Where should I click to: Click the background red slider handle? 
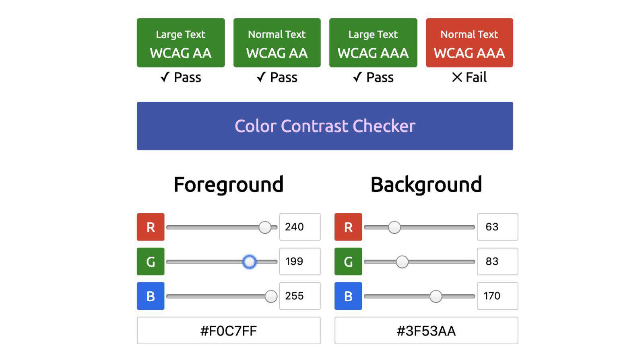394,227
